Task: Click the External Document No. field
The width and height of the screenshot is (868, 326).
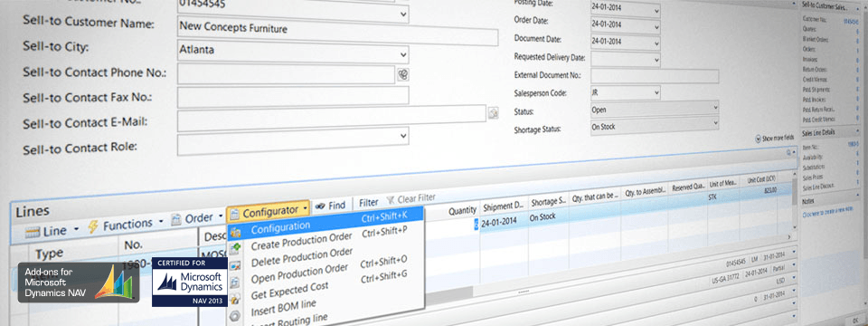Action: [x=655, y=76]
